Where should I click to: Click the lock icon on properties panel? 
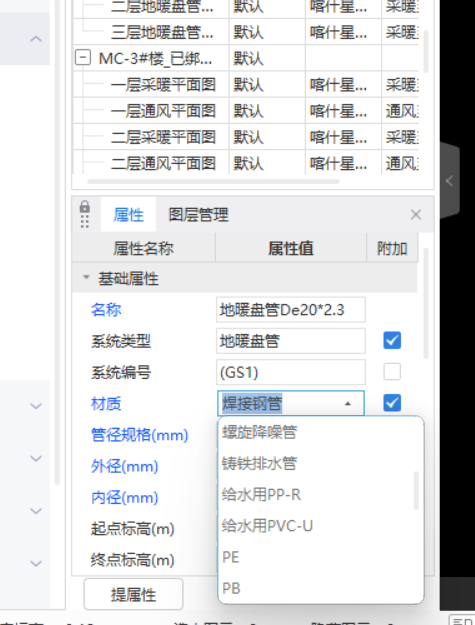pos(84,207)
